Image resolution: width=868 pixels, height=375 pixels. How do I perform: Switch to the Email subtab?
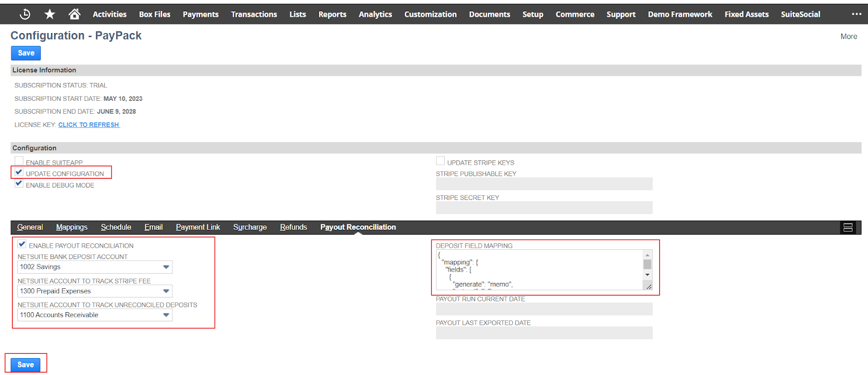154,227
